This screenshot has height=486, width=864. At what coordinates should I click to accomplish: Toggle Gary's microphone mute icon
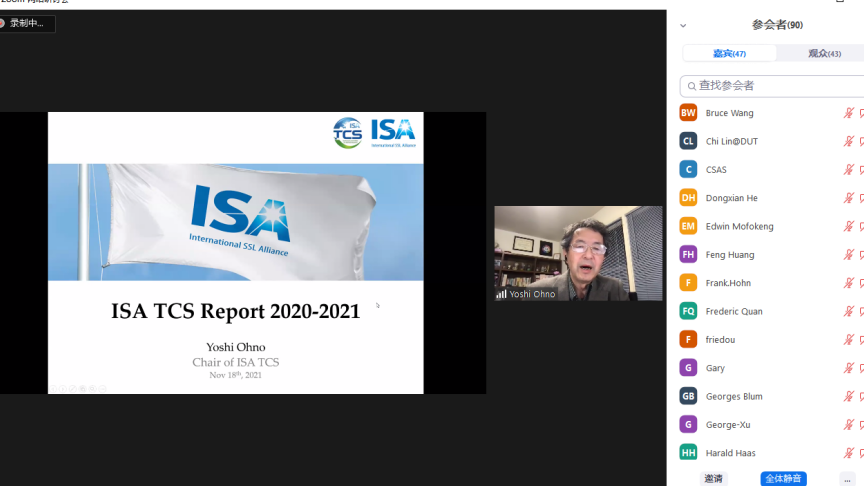coord(848,368)
